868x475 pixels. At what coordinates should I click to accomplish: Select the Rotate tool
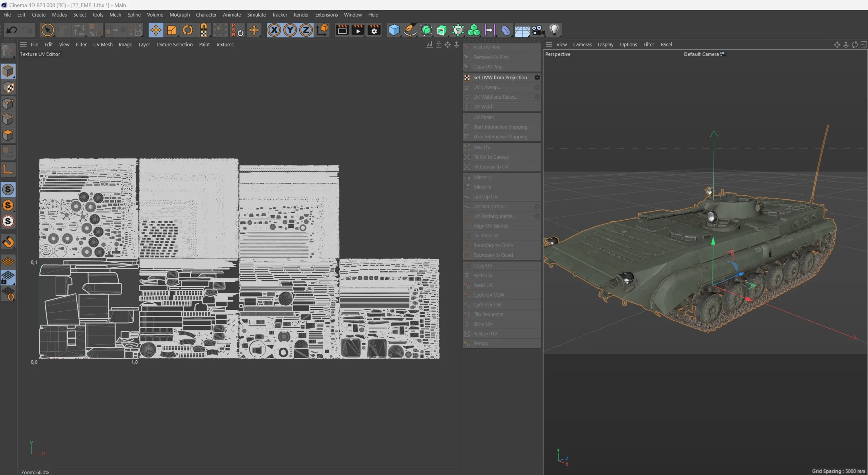188,30
